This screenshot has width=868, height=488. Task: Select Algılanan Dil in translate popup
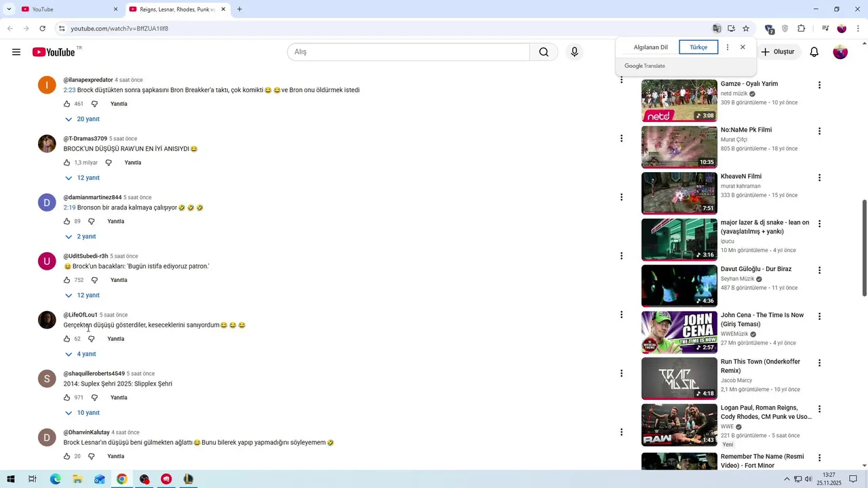651,47
